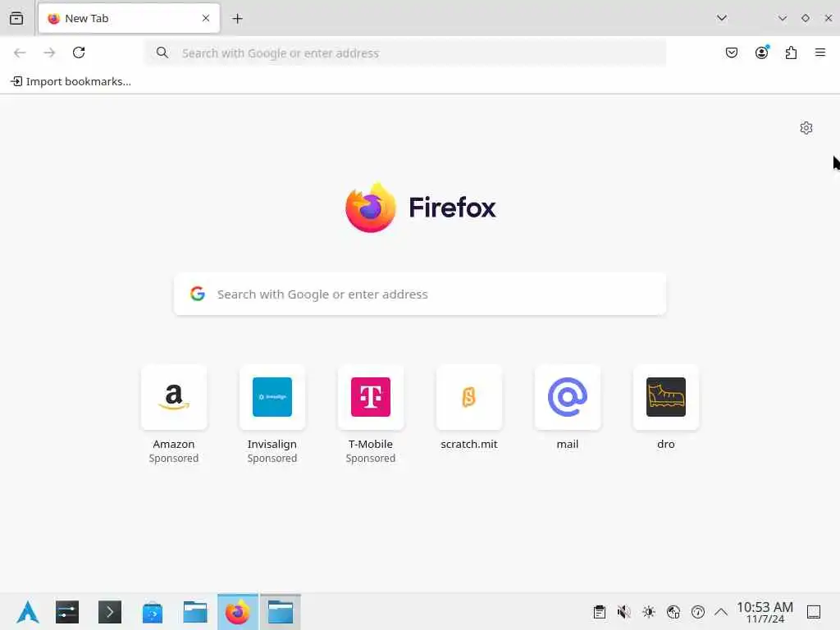
Task: Click the Google G icon in search box
Action: pos(198,294)
